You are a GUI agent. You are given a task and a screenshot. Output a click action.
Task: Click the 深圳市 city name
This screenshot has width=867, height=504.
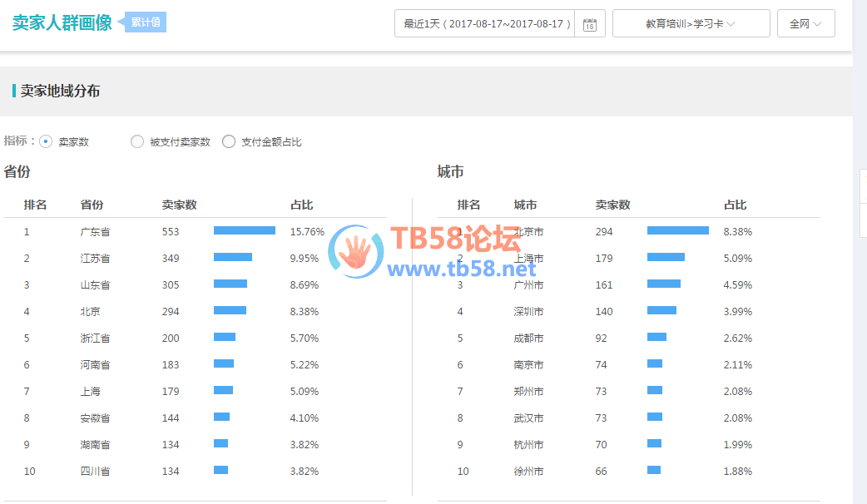528,312
